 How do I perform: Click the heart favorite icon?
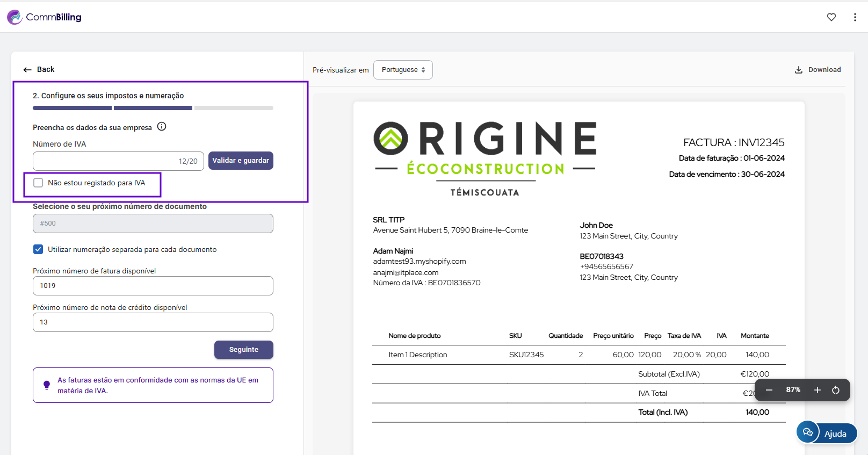(x=831, y=17)
